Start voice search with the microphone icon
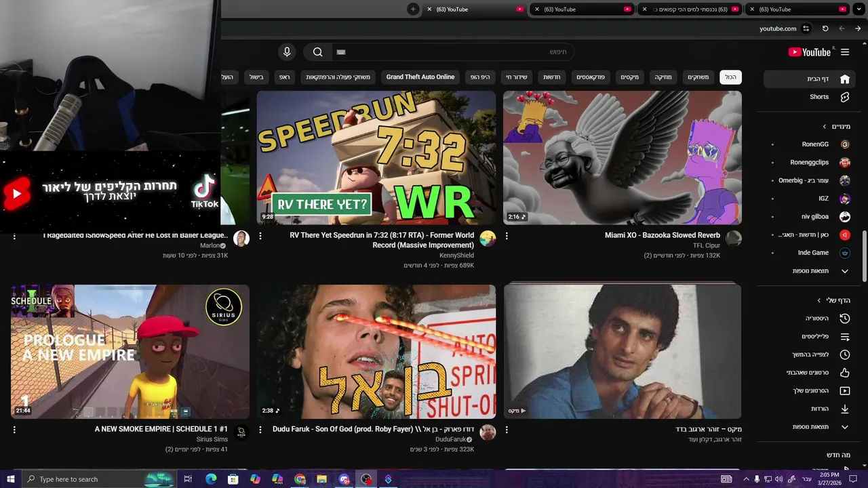Screen dimensions: 868x488 (287, 52)
